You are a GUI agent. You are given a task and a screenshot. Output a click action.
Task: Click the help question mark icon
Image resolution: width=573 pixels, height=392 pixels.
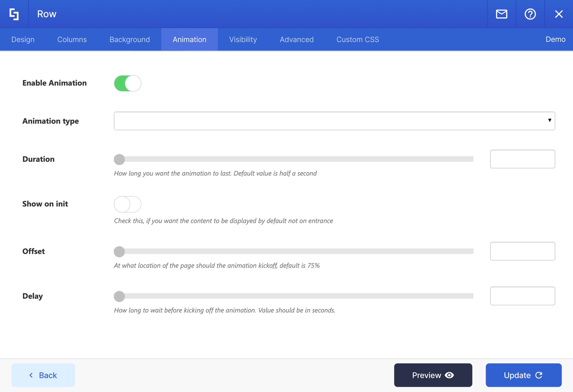coord(530,14)
